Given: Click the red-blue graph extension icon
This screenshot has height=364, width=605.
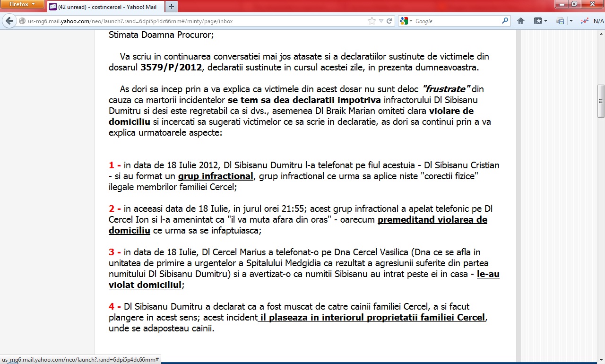Looking at the screenshot, I should coord(585,21).
